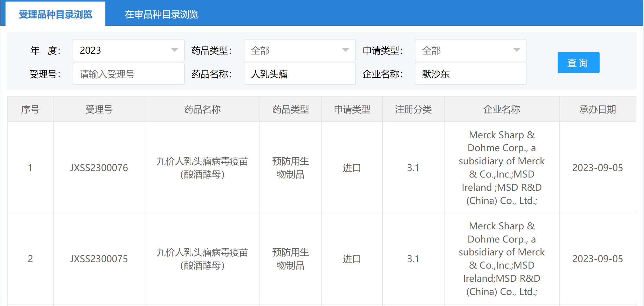Click the 企业名称 field containing 默沙东

[x=470, y=74]
